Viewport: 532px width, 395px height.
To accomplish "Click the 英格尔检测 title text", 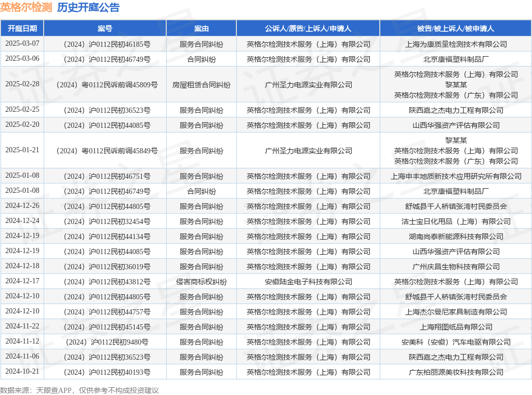I will pyautogui.click(x=26, y=7).
